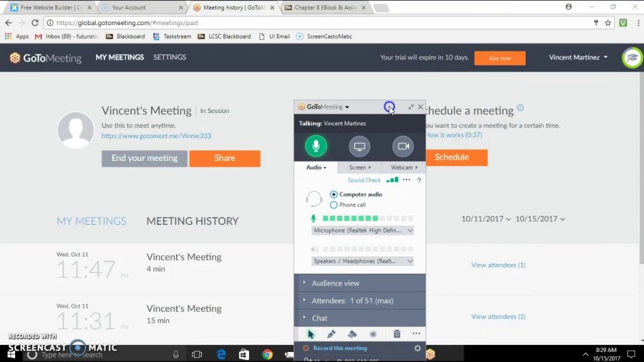Switch to the MY MEETINGS list tab

pos(92,221)
